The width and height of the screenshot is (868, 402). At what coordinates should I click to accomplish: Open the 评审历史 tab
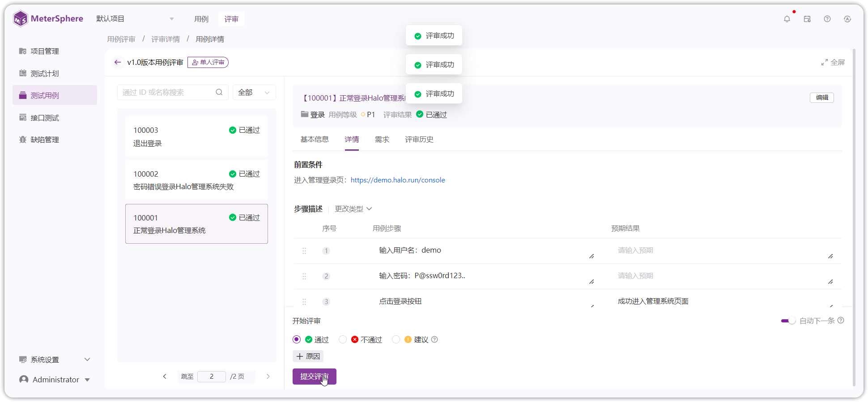419,140
